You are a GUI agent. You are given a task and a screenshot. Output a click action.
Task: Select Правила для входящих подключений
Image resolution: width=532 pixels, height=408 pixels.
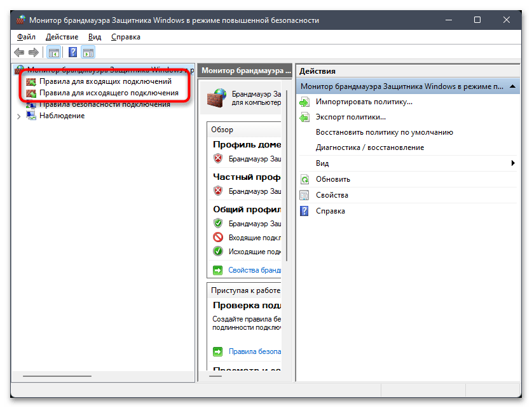coord(106,81)
